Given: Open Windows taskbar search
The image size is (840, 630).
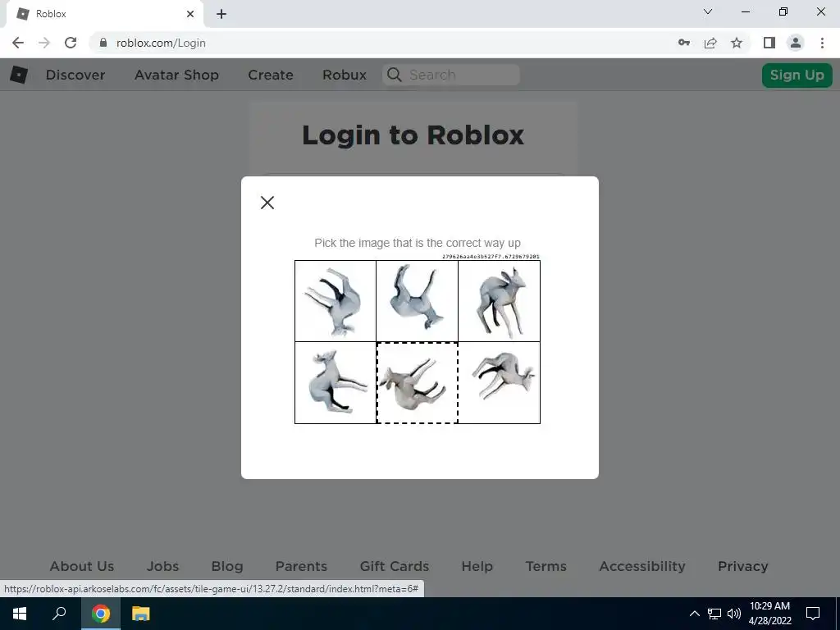Looking at the screenshot, I should [x=59, y=614].
